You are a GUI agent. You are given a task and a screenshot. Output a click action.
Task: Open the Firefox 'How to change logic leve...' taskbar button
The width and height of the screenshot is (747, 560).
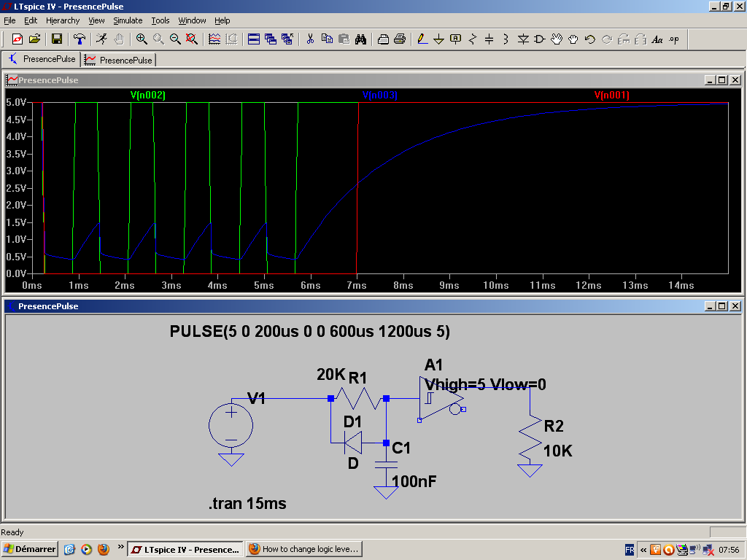304,549
